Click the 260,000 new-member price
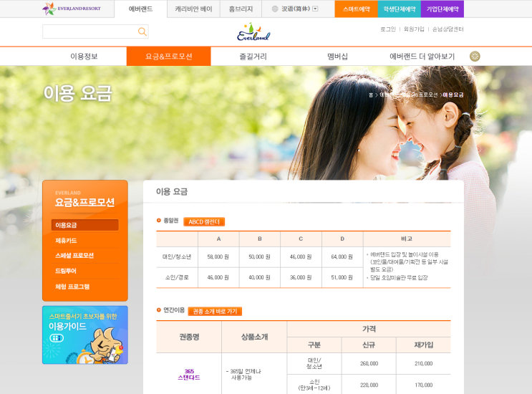This screenshot has width=532, height=394. (369, 363)
